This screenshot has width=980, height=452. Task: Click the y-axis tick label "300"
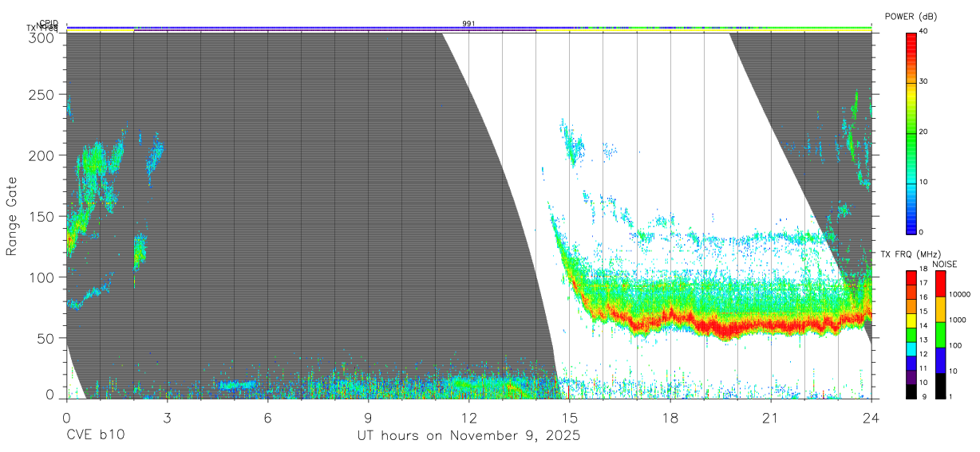point(41,37)
